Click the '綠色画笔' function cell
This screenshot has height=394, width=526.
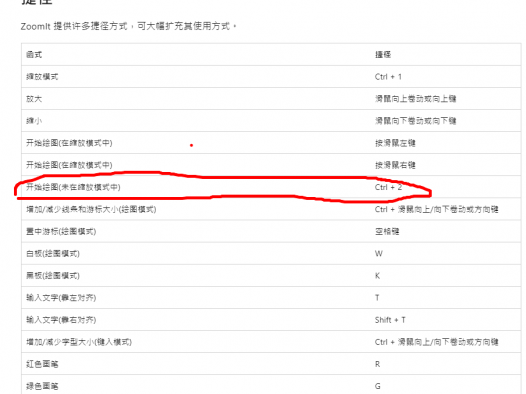pyautogui.click(x=42, y=386)
